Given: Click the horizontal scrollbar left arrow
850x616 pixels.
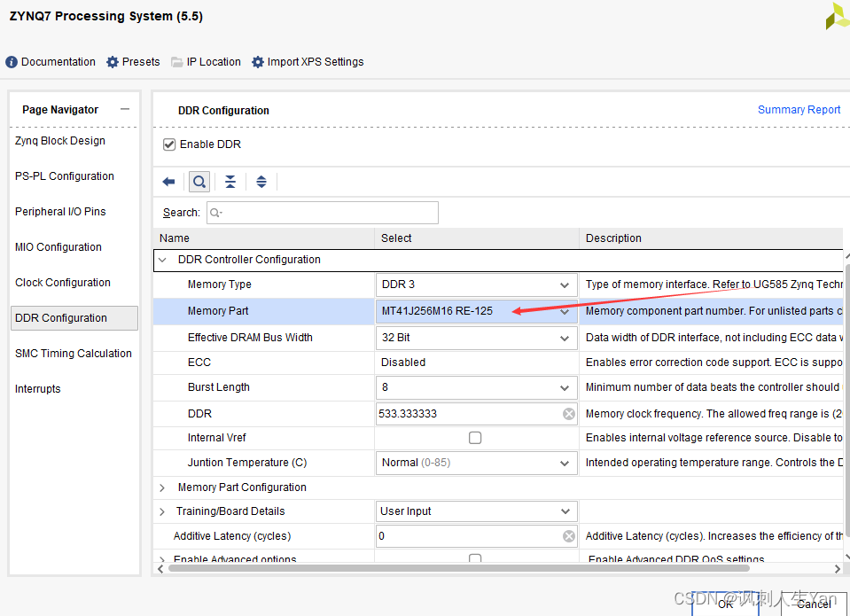Looking at the screenshot, I should [160, 568].
